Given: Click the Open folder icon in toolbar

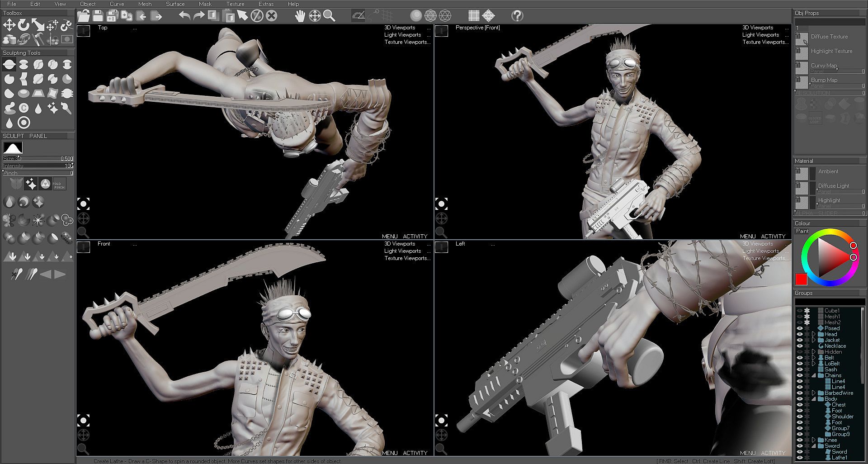Looking at the screenshot, I should tap(83, 16).
